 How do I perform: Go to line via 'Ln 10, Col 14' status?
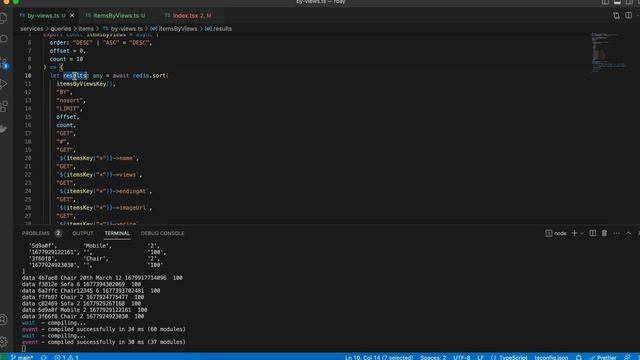point(379,357)
